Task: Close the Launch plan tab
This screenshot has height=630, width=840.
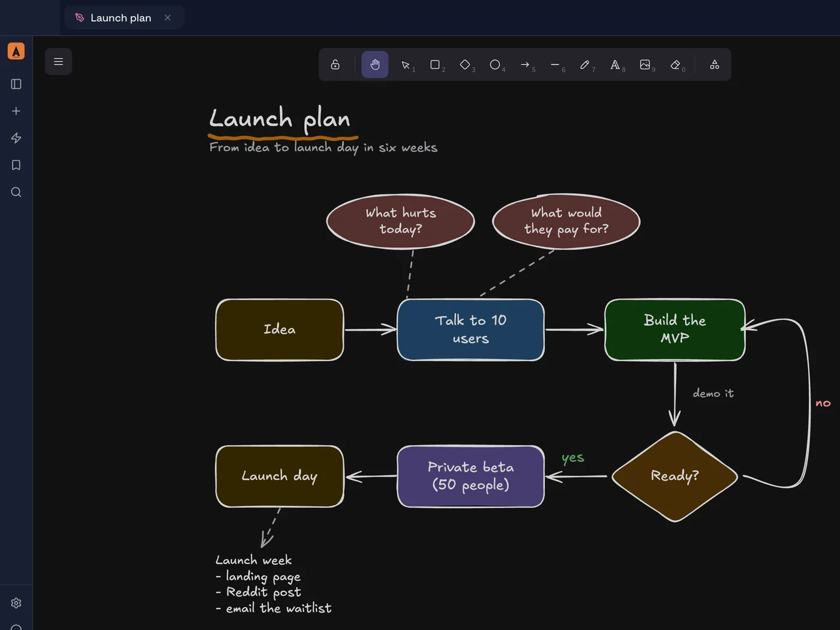Action: click(x=167, y=18)
